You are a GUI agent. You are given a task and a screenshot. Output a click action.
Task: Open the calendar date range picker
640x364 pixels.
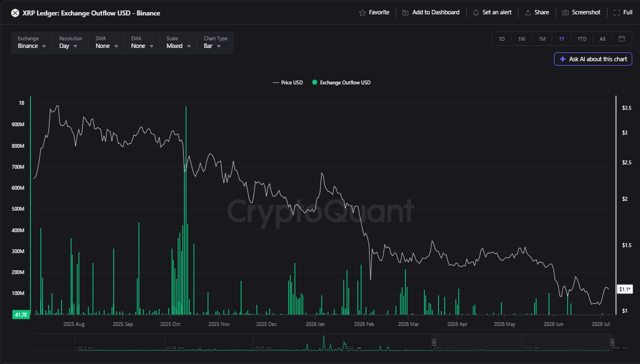[622, 39]
